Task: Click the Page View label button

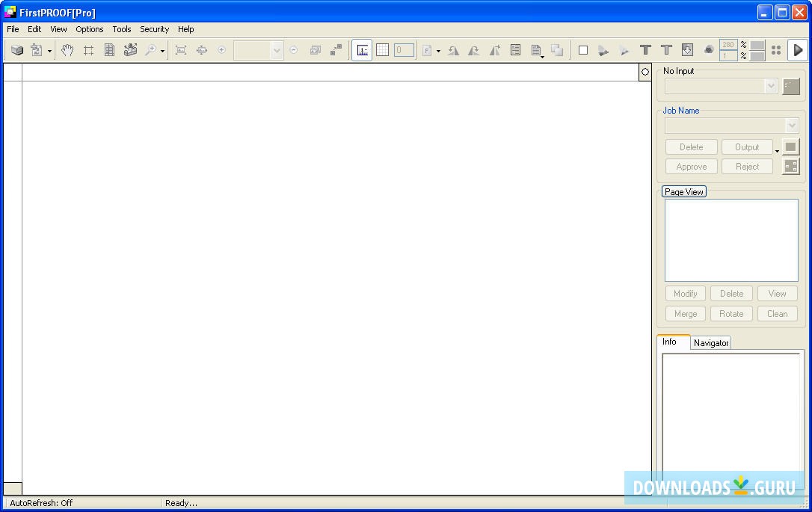Action: tap(684, 191)
